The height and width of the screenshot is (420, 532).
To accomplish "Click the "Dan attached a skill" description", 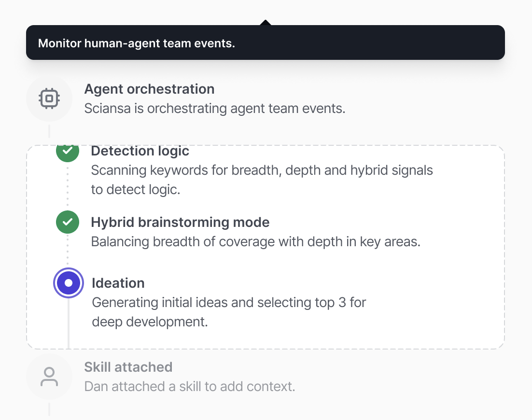I will (x=189, y=387).
